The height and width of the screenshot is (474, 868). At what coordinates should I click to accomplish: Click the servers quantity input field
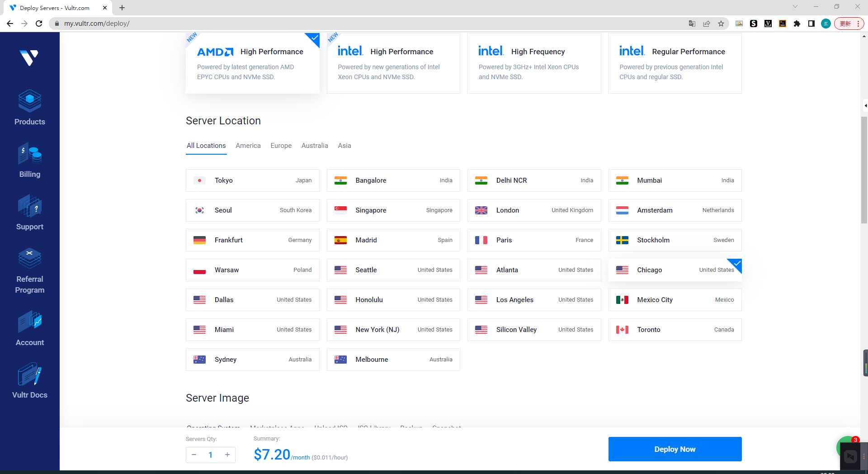[x=211, y=455]
